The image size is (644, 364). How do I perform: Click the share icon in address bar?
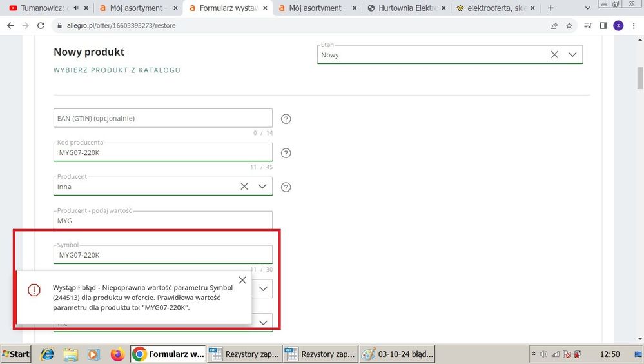click(554, 26)
